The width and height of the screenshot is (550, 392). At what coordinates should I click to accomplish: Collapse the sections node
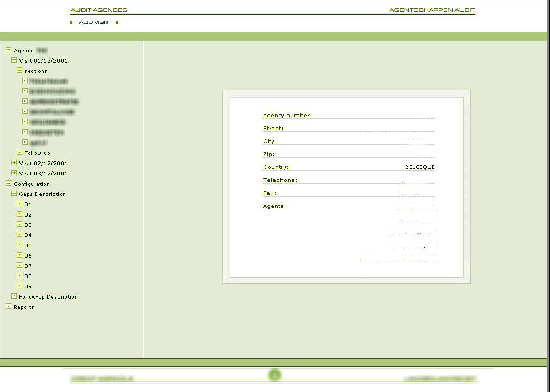tap(19, 71)
